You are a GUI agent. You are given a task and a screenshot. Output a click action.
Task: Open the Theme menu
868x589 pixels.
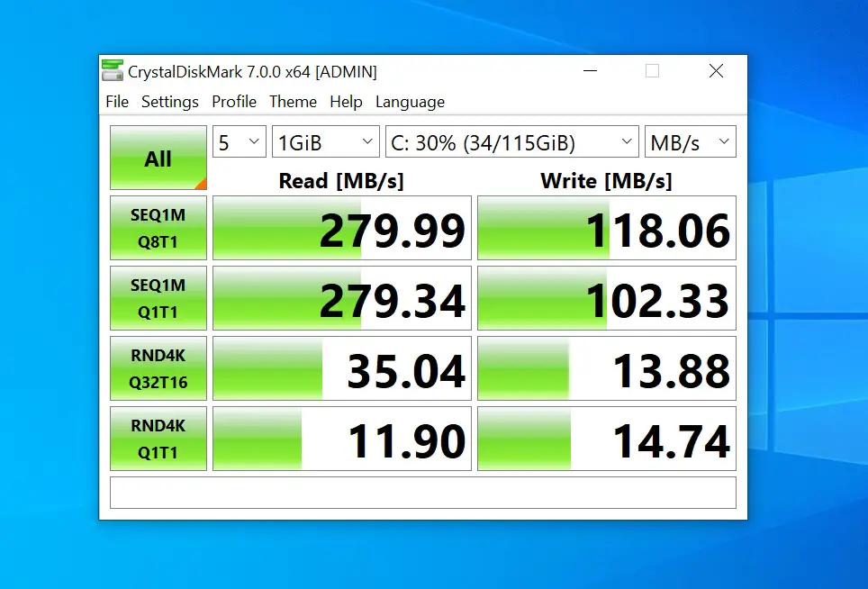[x=293, y=102]
